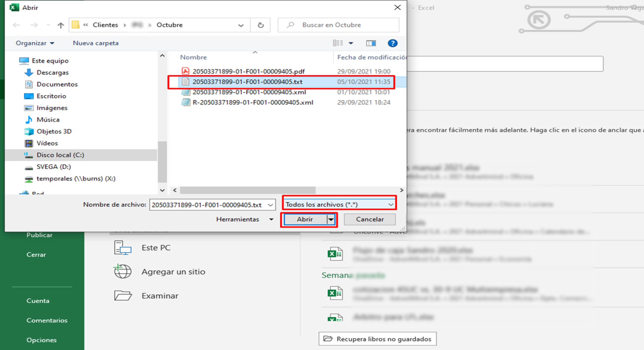Click the blue help question mark icon
This screenshot has height=350, width=644.
392,43
